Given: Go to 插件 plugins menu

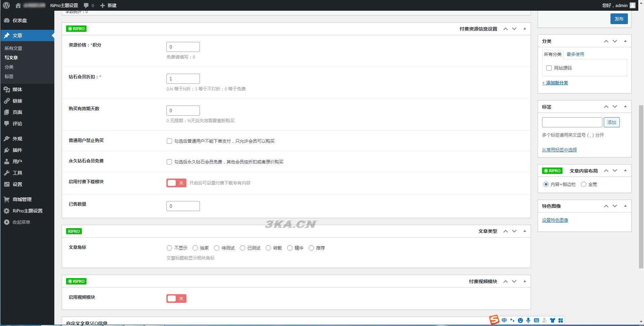Looking at the screenshot, I should pos(17,150).
